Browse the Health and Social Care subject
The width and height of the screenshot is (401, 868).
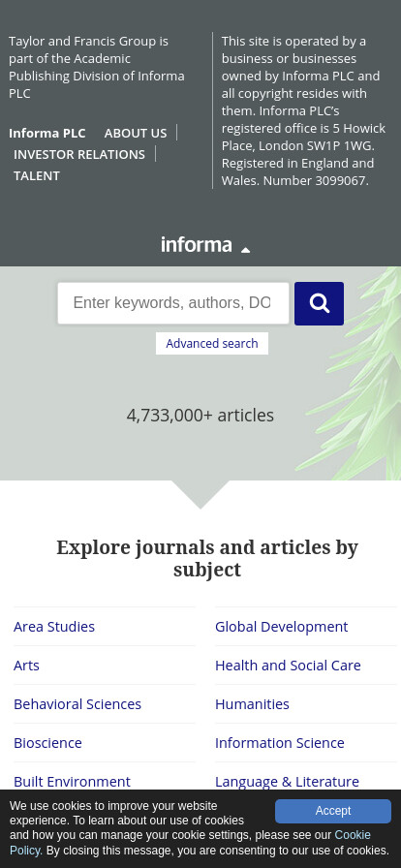click(288, 666)
